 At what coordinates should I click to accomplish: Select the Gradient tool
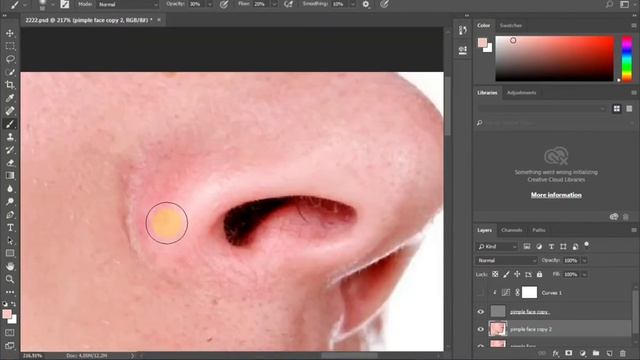tap(10, 176)
